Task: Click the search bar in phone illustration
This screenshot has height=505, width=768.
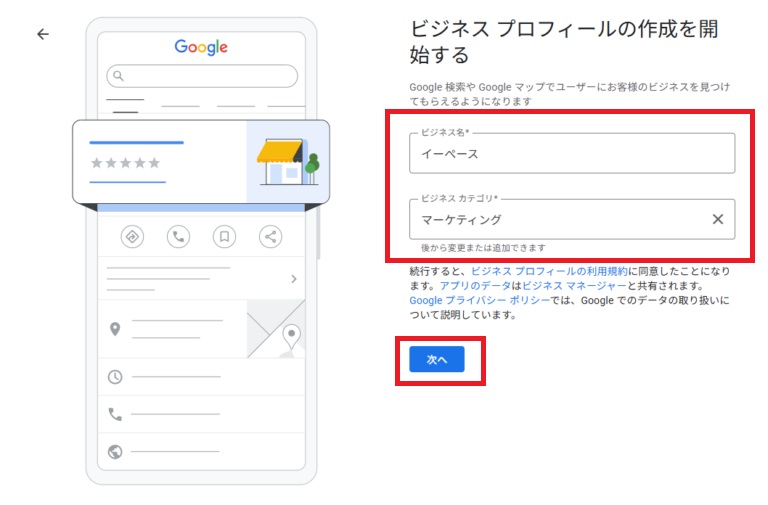Action: (x=202, y=76)
